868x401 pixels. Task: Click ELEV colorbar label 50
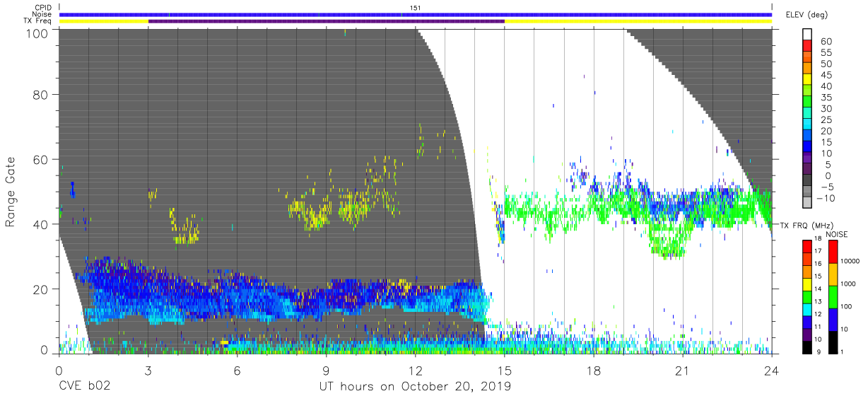click(825, 64)
